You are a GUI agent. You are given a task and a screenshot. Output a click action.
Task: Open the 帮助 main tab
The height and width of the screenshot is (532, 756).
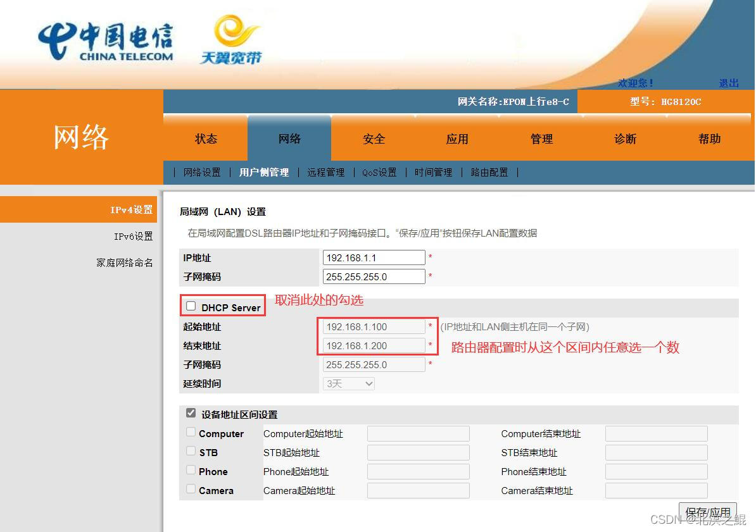pos(709,139)
